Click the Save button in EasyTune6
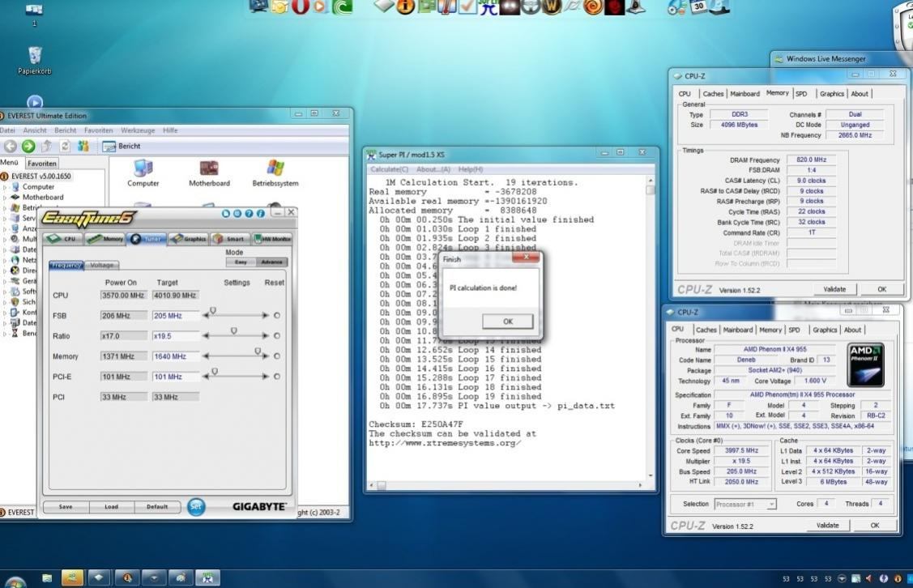This screenshot has height=588, width=913. [66, 506]
